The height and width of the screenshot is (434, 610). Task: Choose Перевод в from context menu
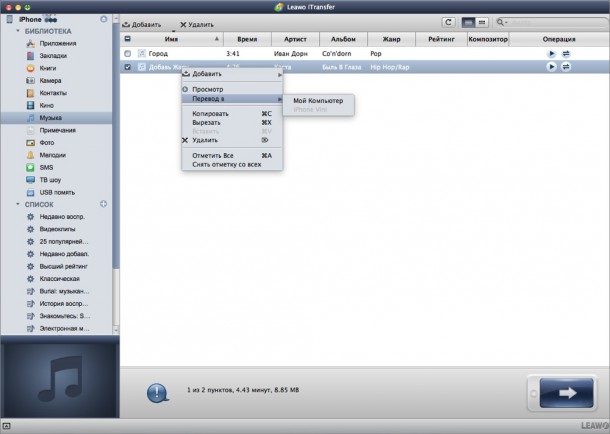232,99
